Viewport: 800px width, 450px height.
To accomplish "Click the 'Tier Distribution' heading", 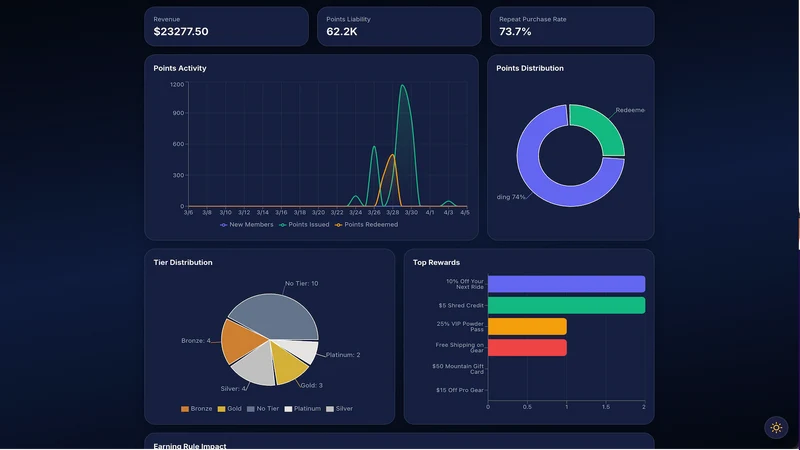I will point(183,262).
